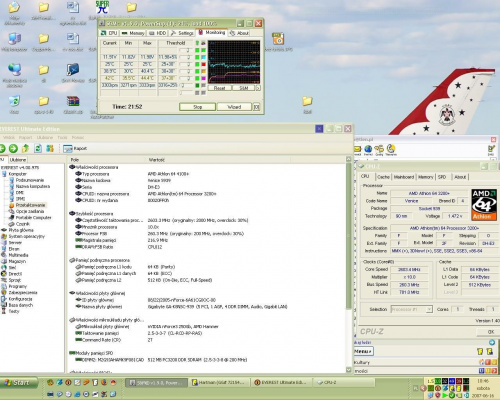500x400 pixels.
Task: Open the Settings tab in S&M window
Action: (x=182, y=33)
